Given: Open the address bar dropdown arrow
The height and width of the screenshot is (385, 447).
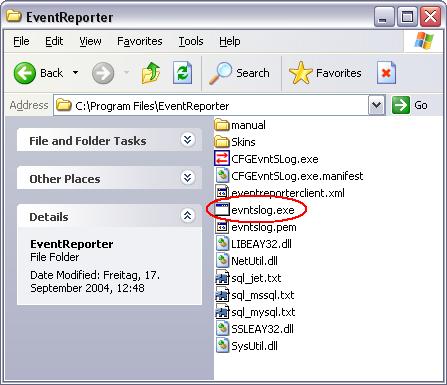Looking at the screenshot, I should (377, 105).
